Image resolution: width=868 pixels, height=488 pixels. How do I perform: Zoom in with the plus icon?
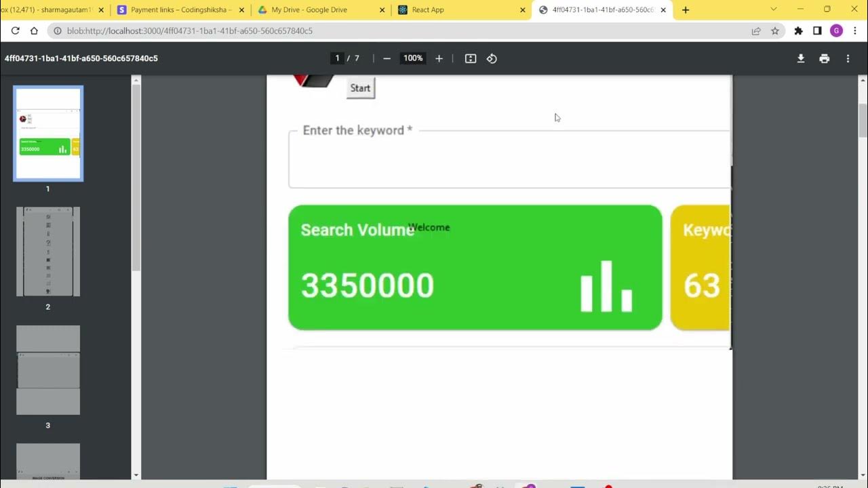[439, 58]
